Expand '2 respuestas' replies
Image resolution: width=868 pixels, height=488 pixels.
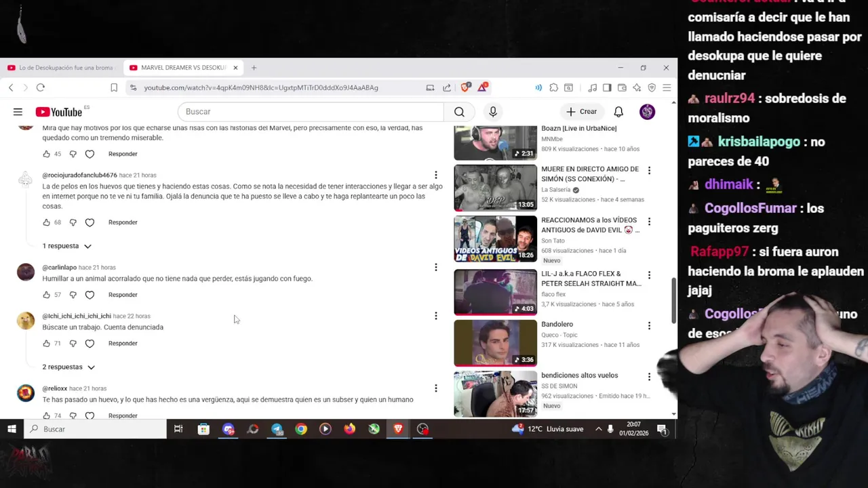coord(68,367)
